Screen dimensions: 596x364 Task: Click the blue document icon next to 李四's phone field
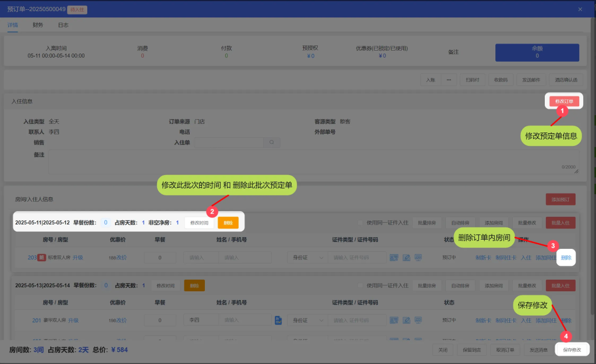(x=278, y=320)
